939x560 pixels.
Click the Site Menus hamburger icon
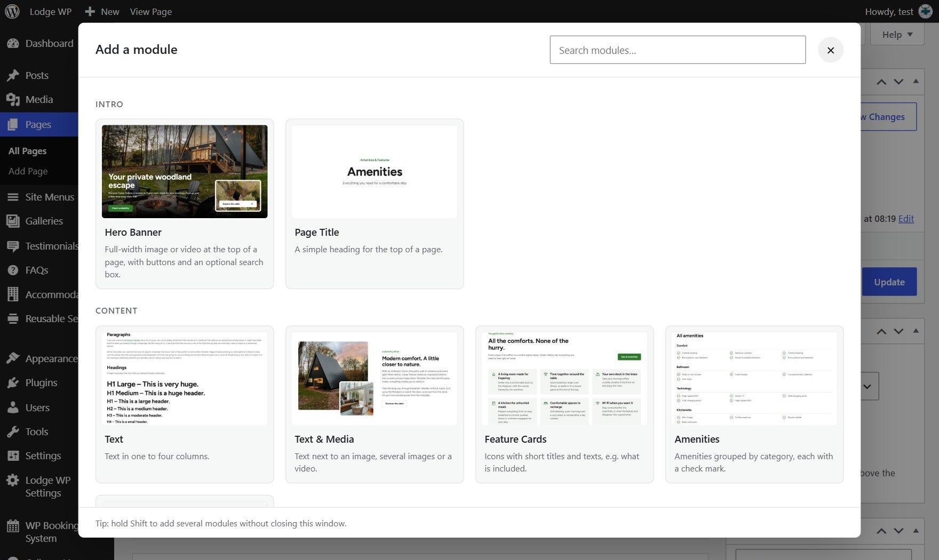click(x=13, y=197)
